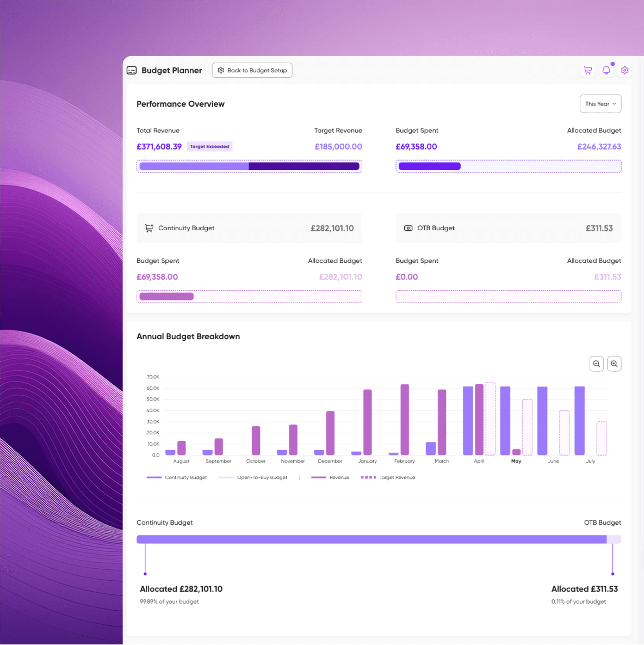
Task: Click Allocated £311.53 label
Action: point(584,589)
